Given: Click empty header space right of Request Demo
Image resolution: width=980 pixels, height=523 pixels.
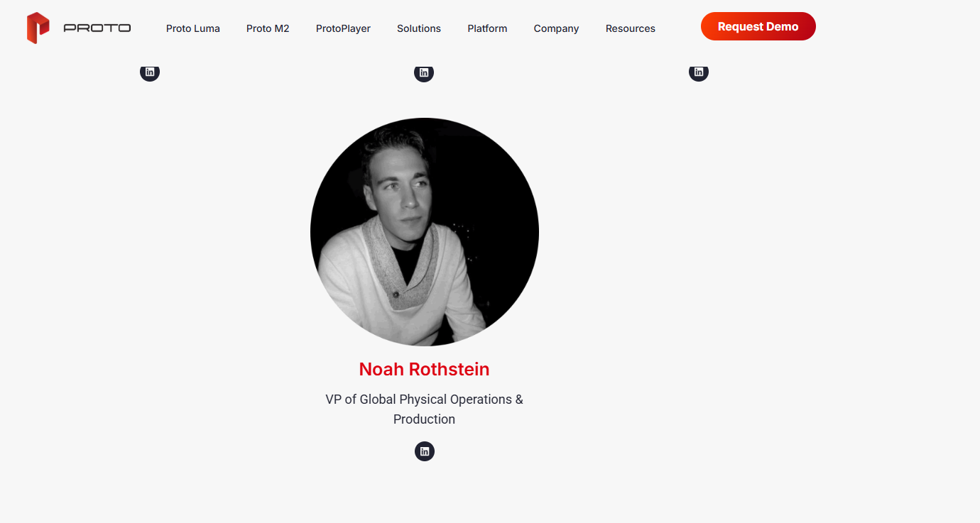Looking at the screenshot, I should [x=895, y=27].
